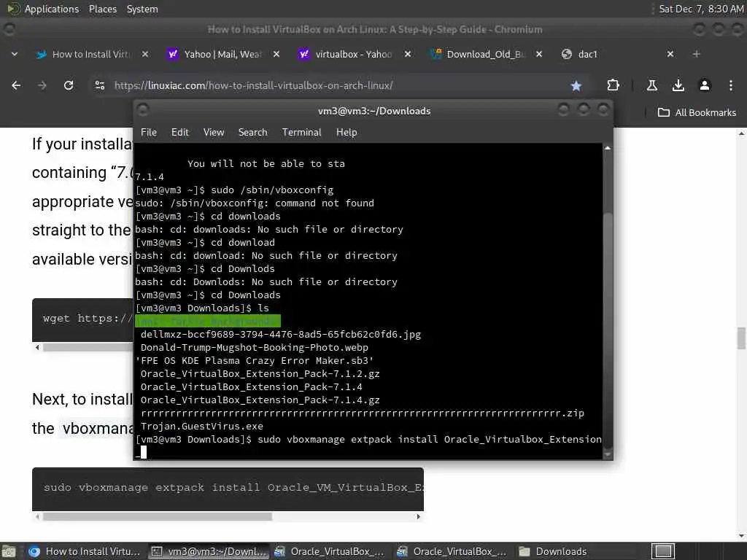Click the dellmxz jpg filename in terminal
Screen dimensions: 747x560
[281, 334]
